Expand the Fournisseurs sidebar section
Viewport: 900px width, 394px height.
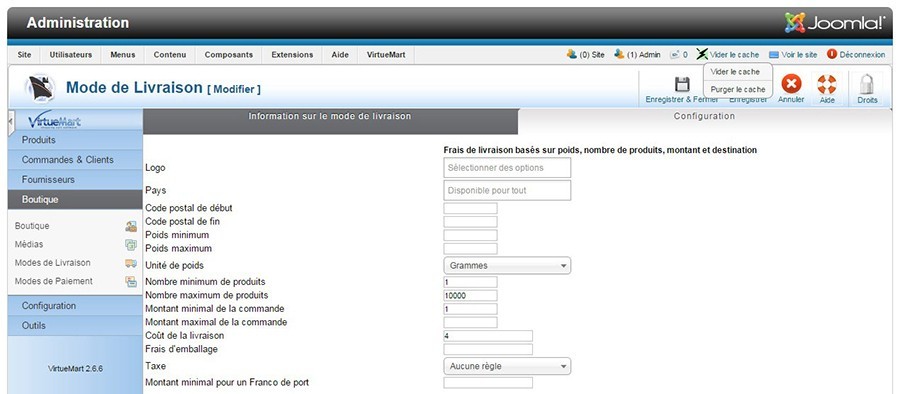tap(75, 180)
